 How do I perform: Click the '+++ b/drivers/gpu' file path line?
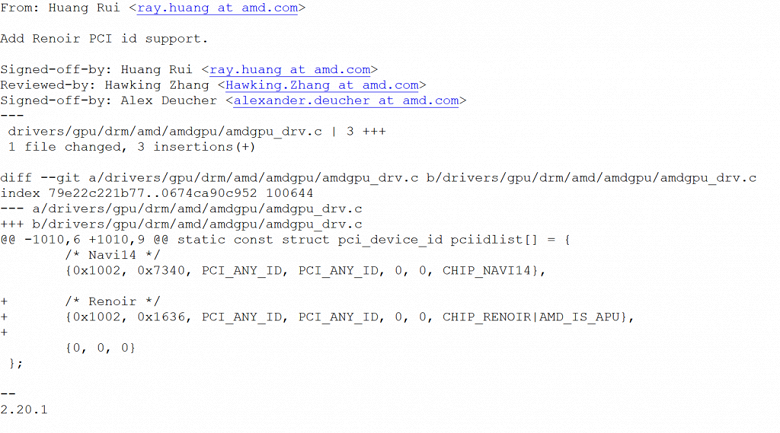[181, 224]
